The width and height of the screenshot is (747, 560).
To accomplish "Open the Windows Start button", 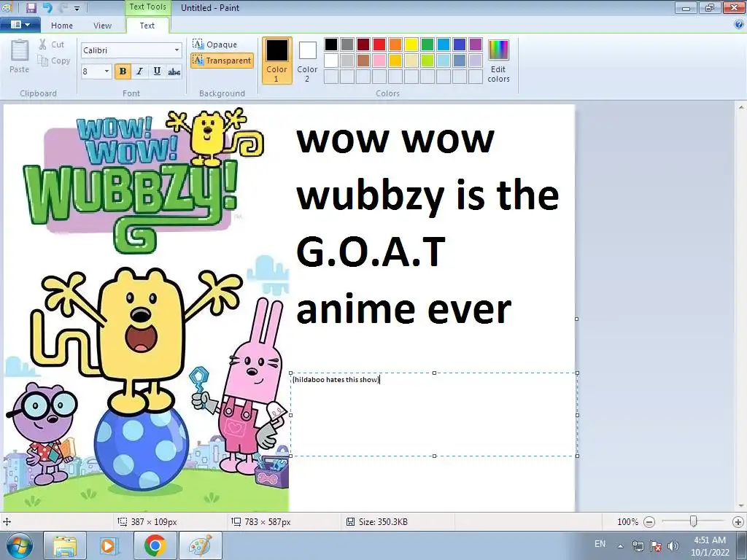I will (20, 545).
